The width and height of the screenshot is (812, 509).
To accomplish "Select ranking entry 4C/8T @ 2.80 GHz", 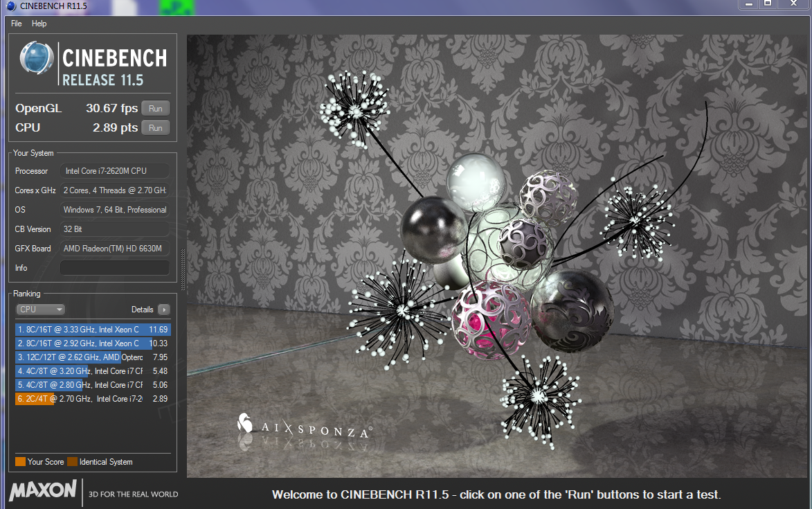I will coord(93,385).
